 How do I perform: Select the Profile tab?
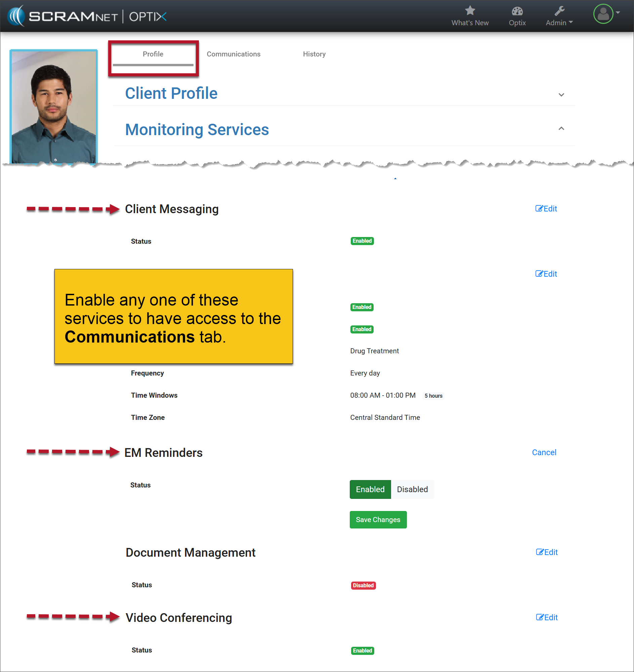(153, 54)
